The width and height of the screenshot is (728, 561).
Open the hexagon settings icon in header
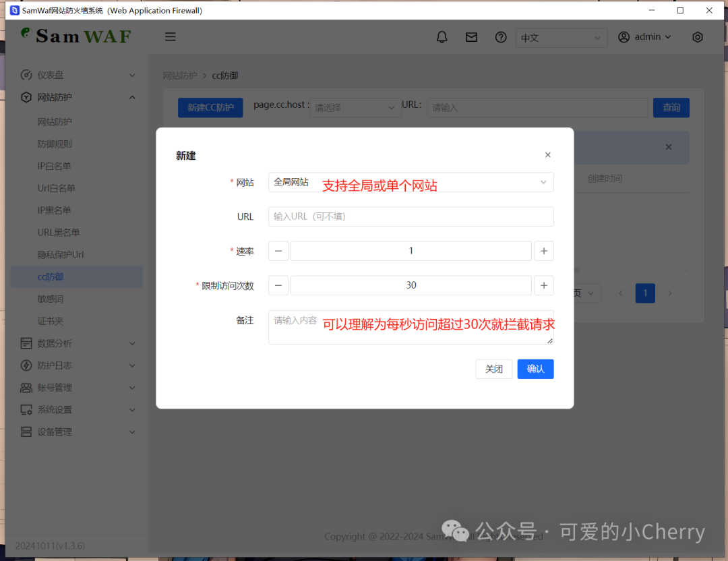pos(698,37)
